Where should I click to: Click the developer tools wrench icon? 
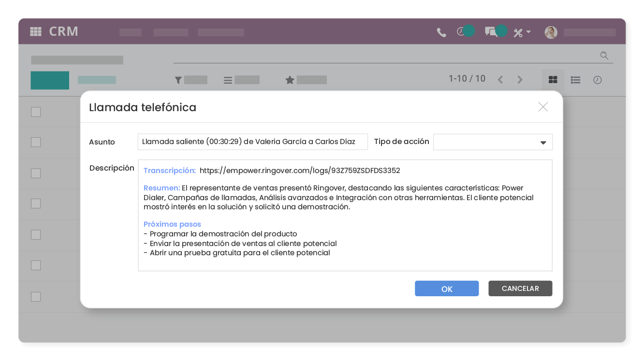coord(518,32)
